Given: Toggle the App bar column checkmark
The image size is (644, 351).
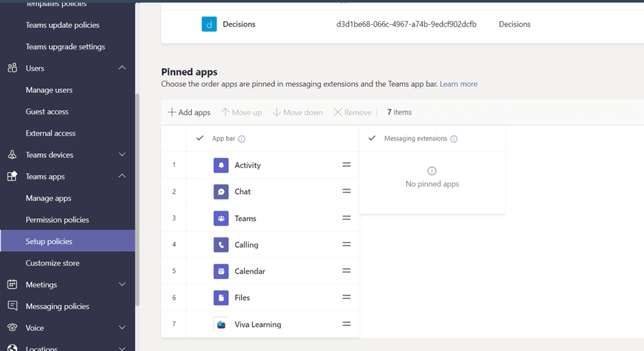Looking at the screenshot, I should pos(199,138).
